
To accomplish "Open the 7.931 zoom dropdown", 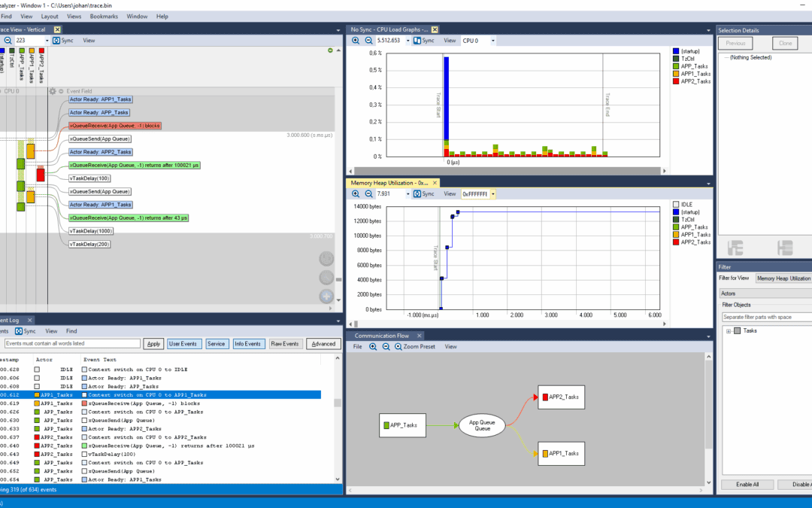I will tap(408, 194).
